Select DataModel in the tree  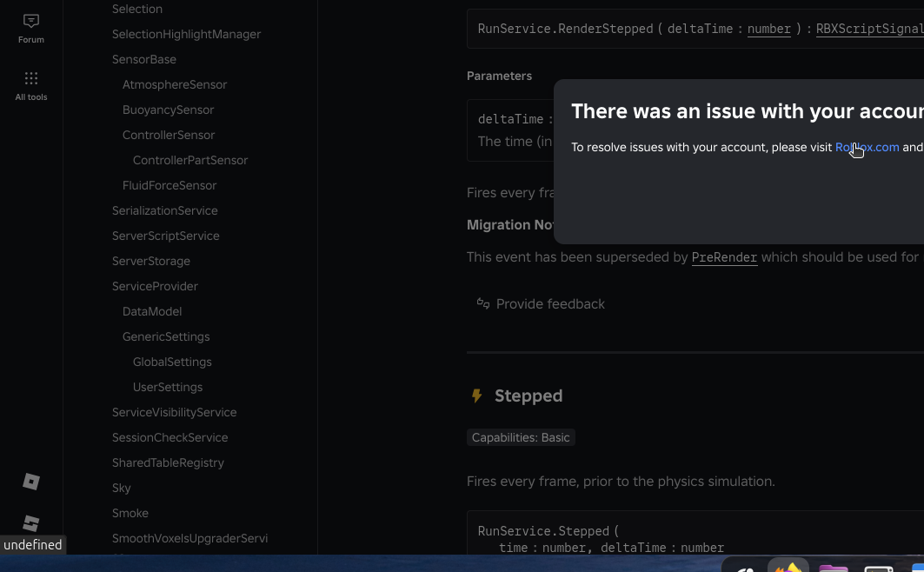(x=152, y=311)
